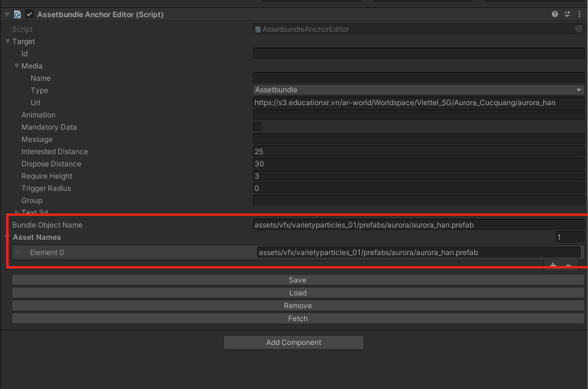Collapse the Assetbundle Anchor Editor component foldout
This screenshot has width=588, height=389.
click(7, 14)
